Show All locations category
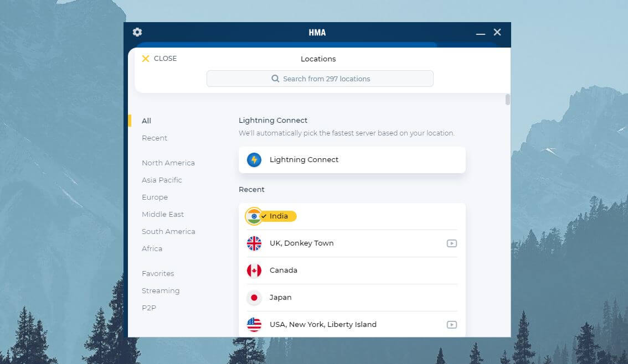 (x=146, y=121)
